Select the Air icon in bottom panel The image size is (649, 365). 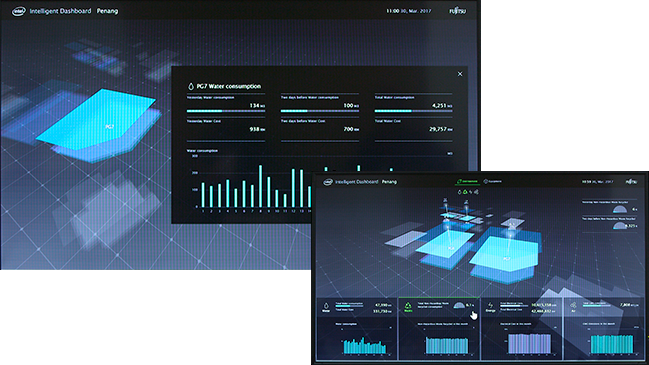click(x=573, y=305)
